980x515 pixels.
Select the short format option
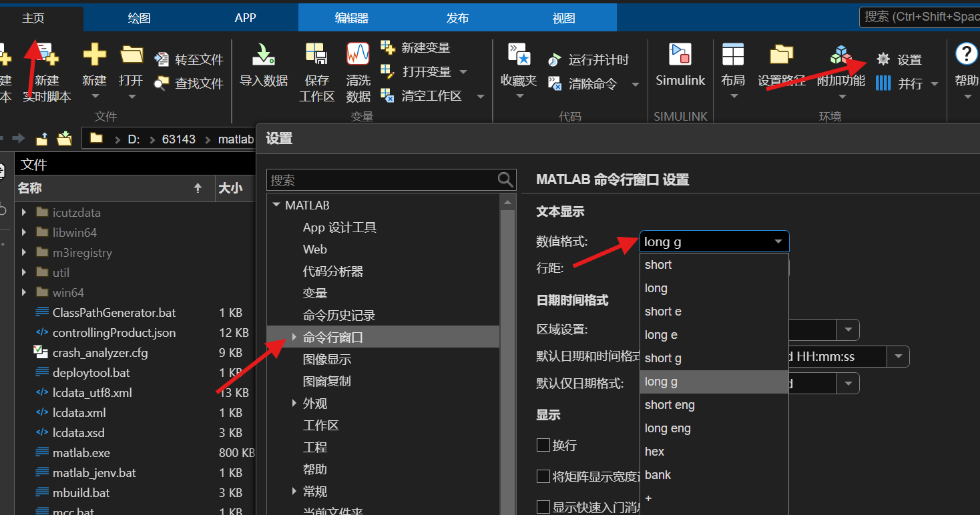tap(714, 265)
